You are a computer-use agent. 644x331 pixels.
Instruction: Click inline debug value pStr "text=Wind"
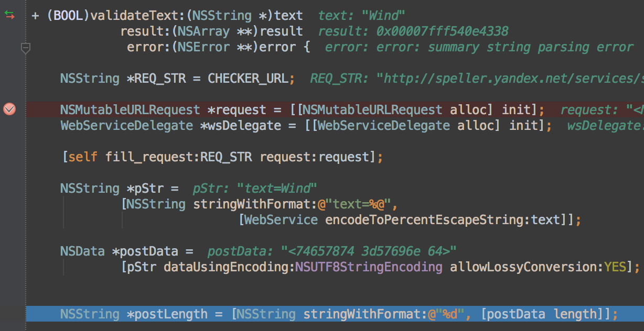click(x=255, y=189)
